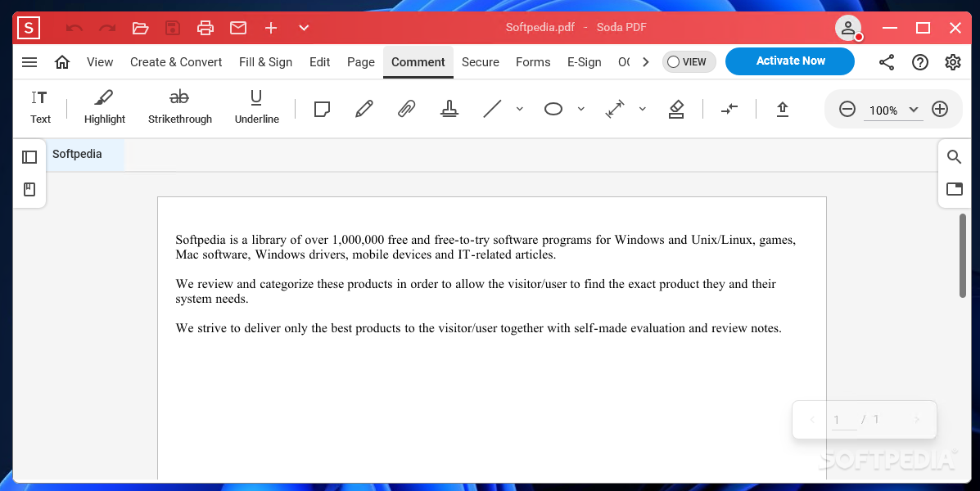
Task: Email the document with the envelope icon
Action: (x=238, y=28)
